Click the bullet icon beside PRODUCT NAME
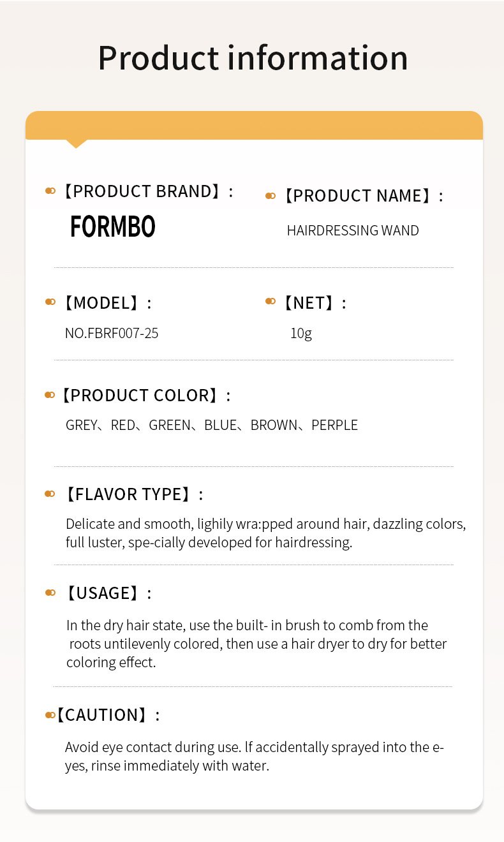The width and height of the screenshot is (504, 842). 271,196
